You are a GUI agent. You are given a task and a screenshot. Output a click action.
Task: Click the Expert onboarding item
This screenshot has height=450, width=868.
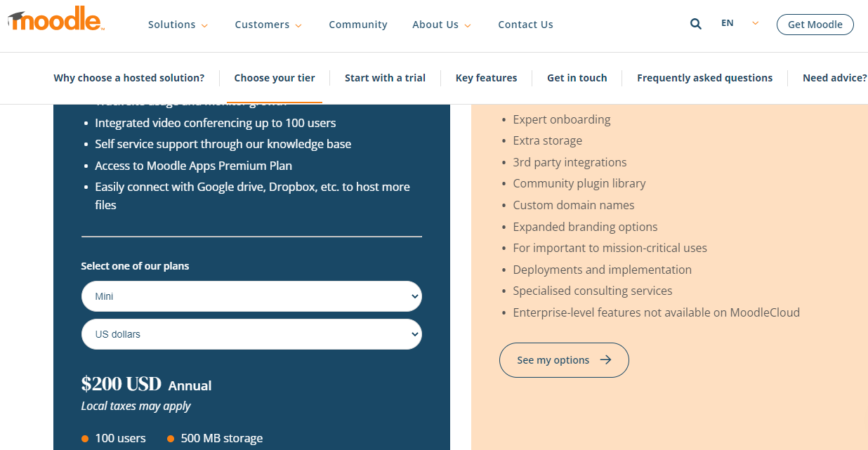coord(562,119)
